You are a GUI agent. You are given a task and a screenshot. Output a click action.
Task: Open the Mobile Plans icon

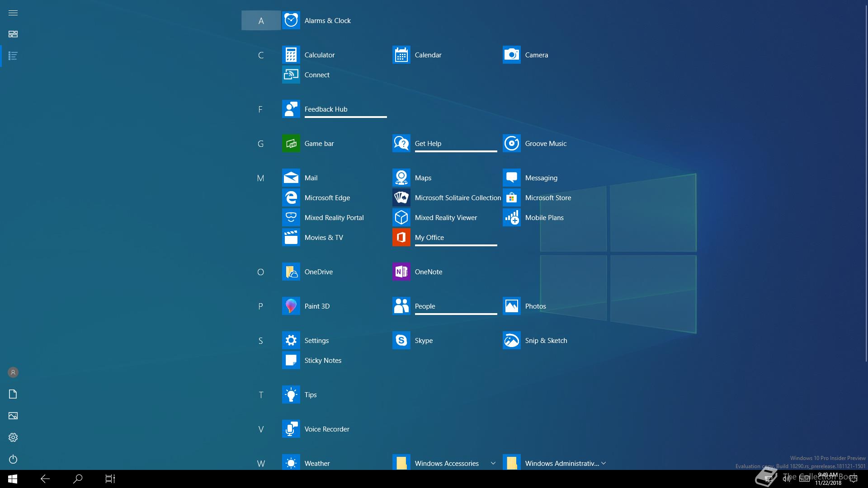(x=512, y=218)
